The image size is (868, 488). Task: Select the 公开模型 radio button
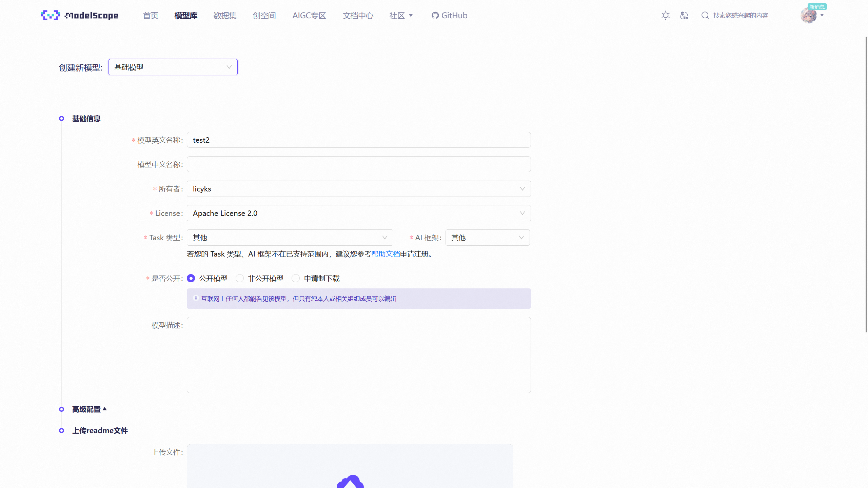coord(191,278)
